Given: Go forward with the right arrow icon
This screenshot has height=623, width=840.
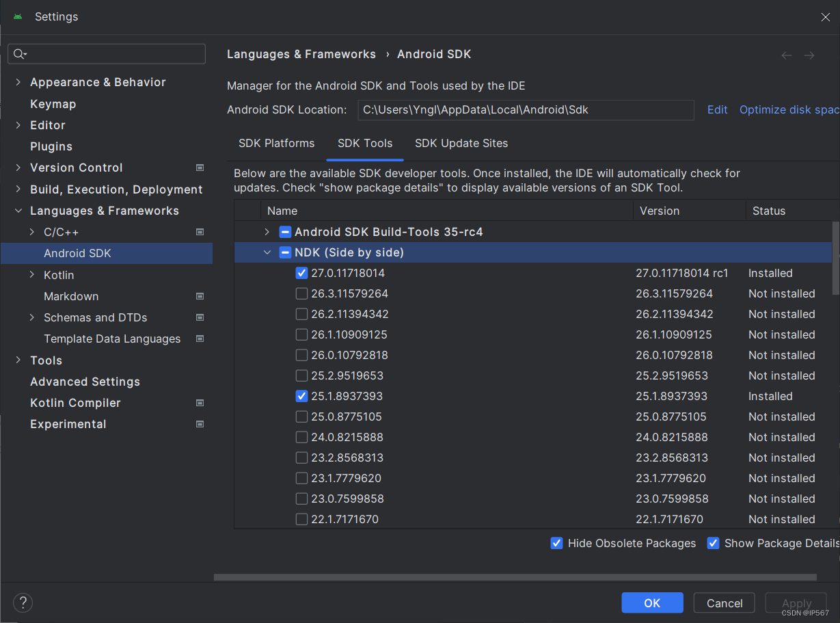Looking at the screenshot, I should 809,55.
